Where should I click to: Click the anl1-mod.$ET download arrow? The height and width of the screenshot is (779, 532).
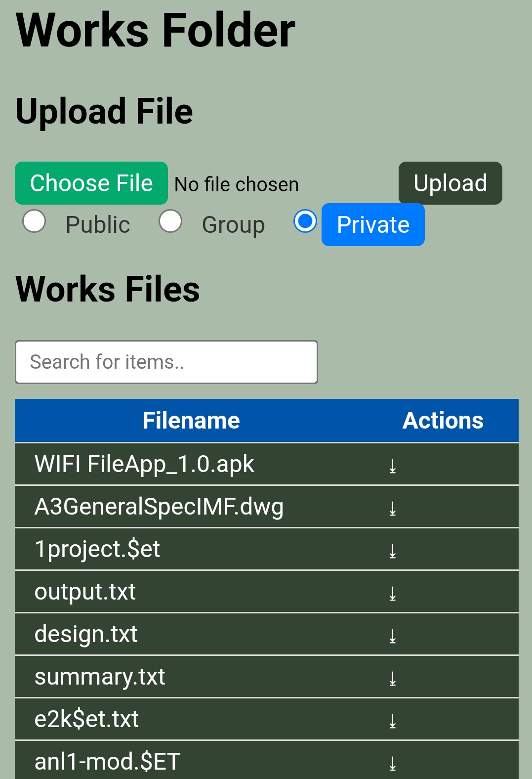point(393,763)
